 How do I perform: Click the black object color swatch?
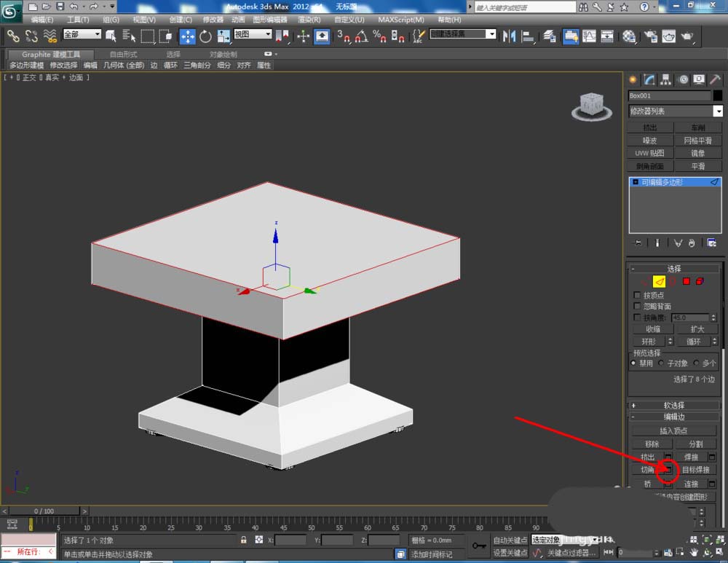(718, 95)
